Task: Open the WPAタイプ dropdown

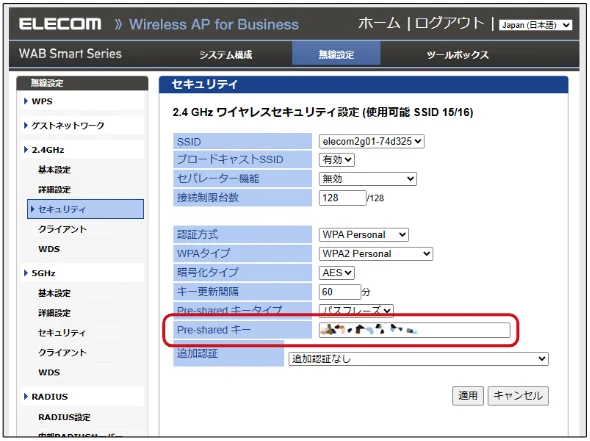Action: tap(376, 254)
